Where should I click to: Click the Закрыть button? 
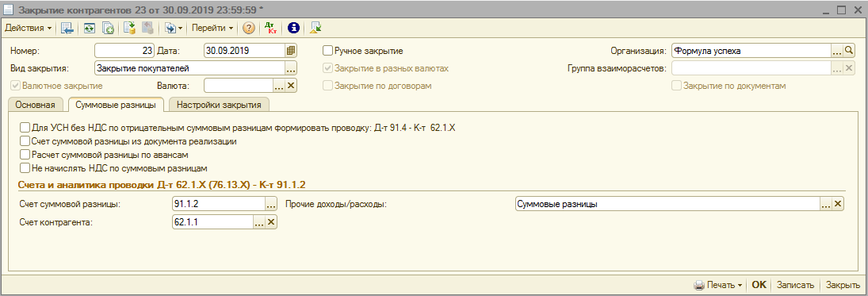click(843, 285)
